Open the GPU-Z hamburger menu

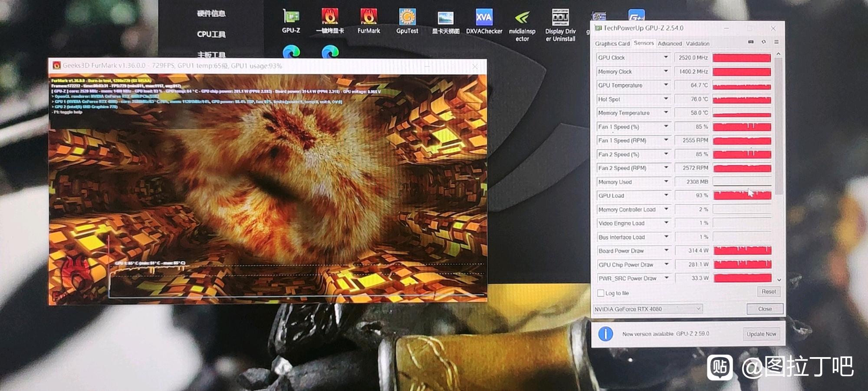tap(776, 42)
